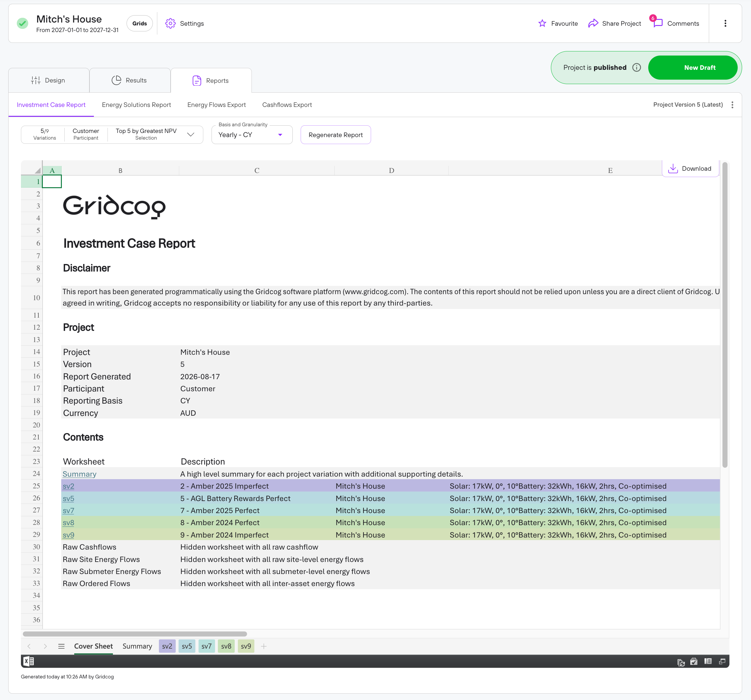Click the previous sheet arrow

coord(29,646)
